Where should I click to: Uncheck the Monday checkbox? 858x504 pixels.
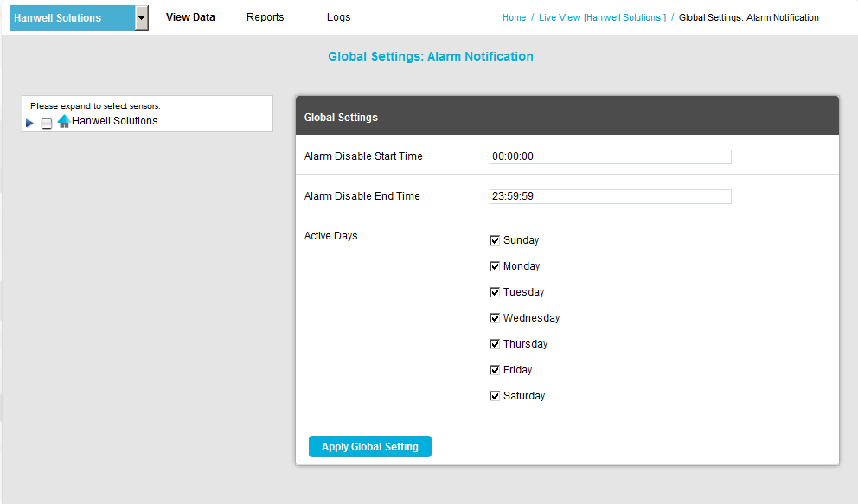coord(495,266)
